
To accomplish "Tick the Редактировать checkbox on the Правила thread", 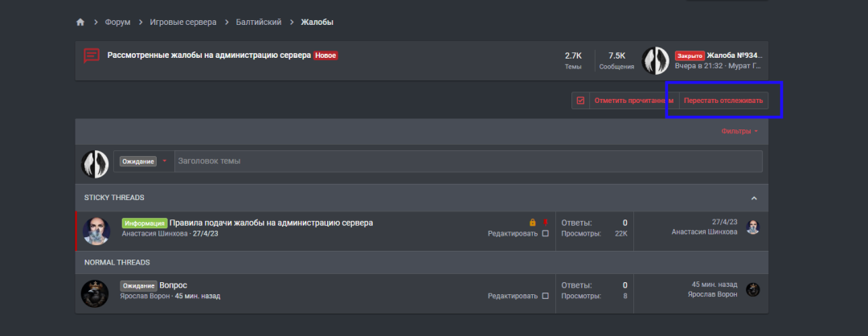I will (x=545, y=234).
